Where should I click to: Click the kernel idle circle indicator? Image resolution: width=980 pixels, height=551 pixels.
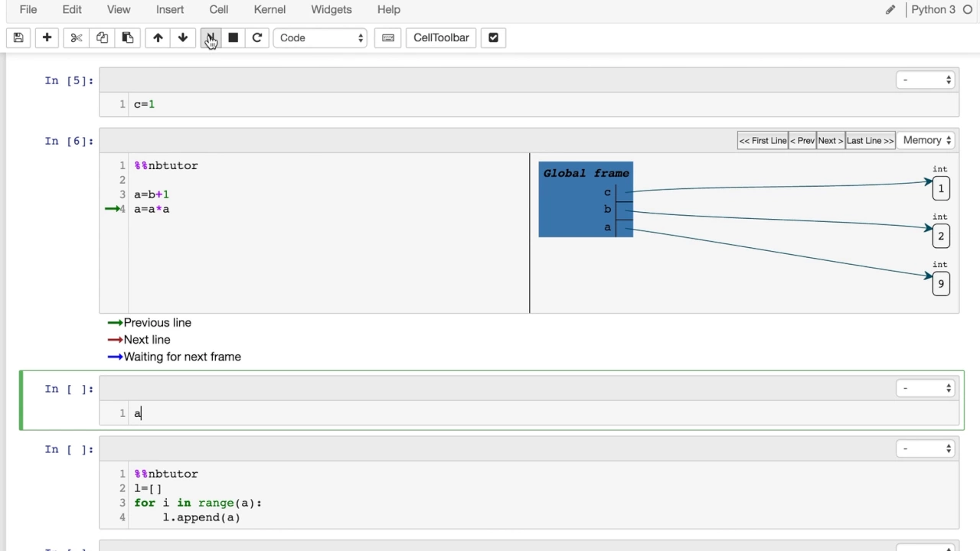969,10
